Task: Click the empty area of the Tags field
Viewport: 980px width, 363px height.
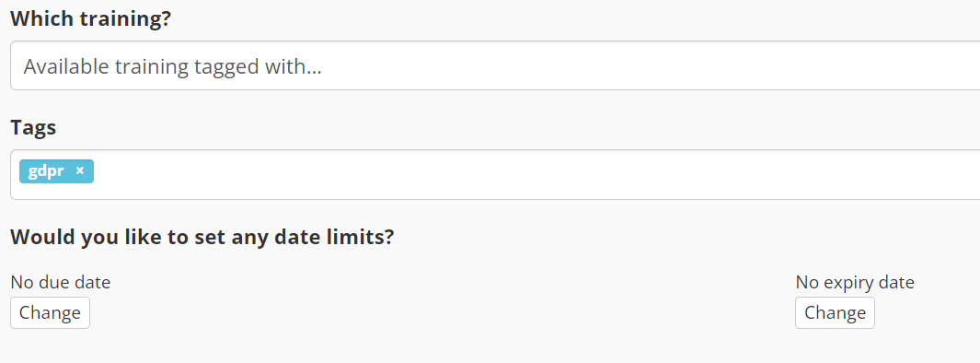Action: coord(537,175)
